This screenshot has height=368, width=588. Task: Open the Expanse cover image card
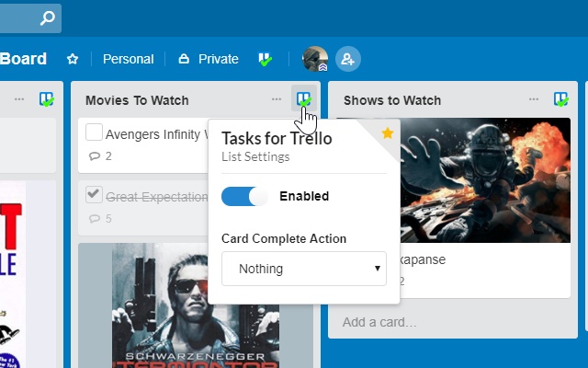(x=485, y=180)
